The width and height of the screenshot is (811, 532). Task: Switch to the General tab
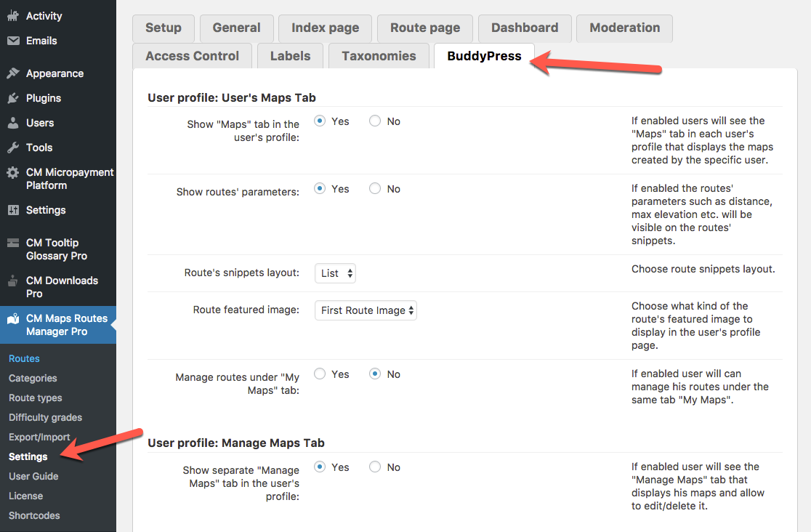(236, 28)
